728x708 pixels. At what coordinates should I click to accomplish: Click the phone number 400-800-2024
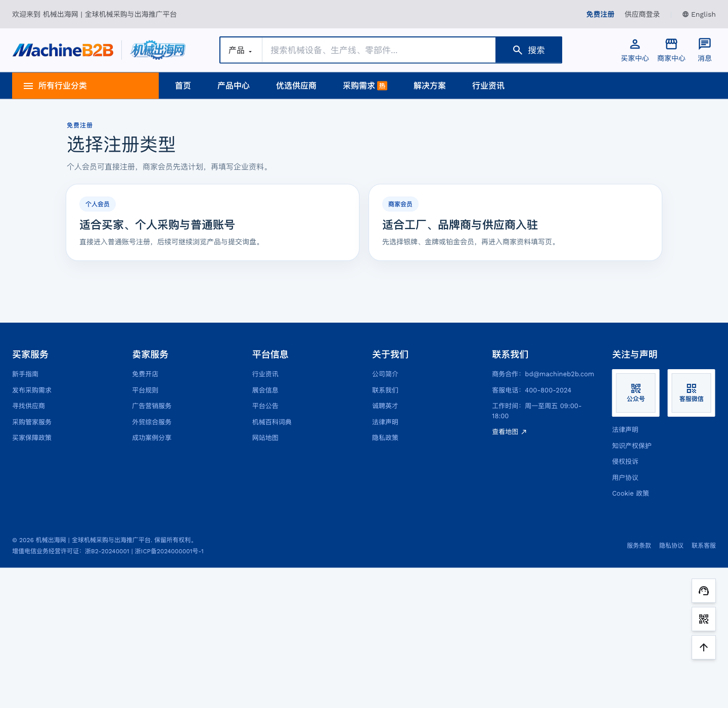tap(548, 390)
